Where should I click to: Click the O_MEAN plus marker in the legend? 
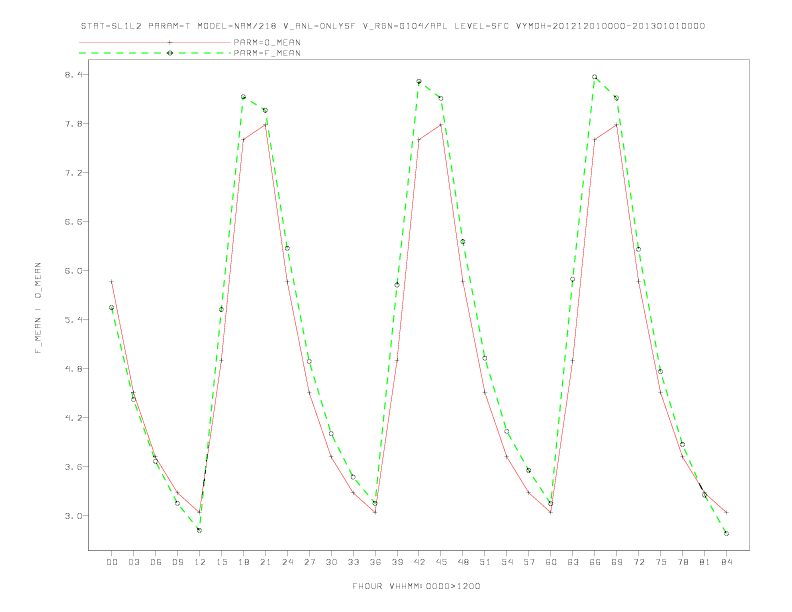[170, 42]
